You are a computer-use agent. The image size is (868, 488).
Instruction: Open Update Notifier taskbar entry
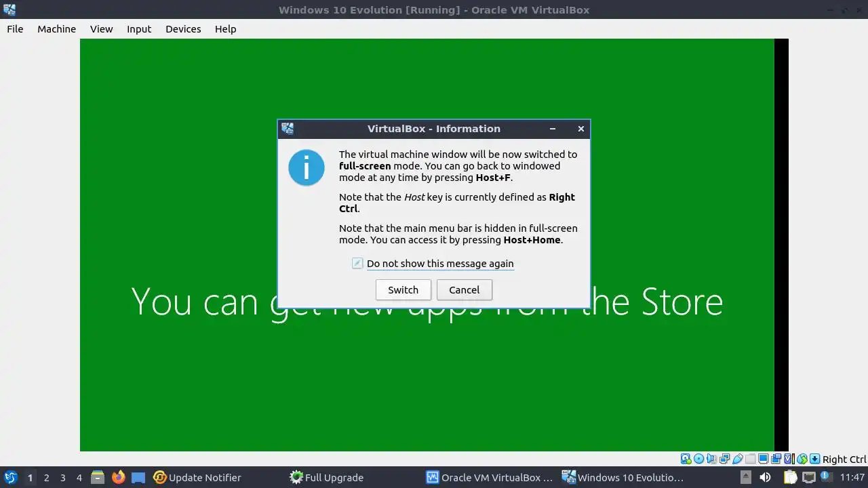click(197, 477)
